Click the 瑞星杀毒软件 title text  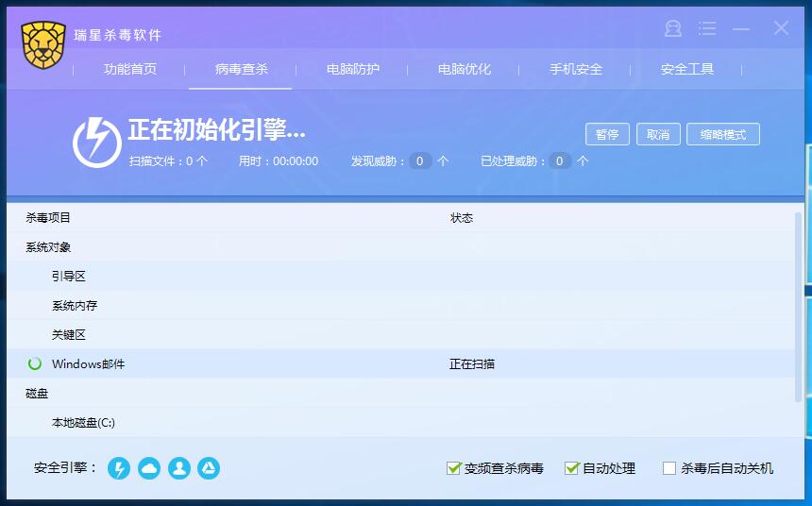click(118, 35)
